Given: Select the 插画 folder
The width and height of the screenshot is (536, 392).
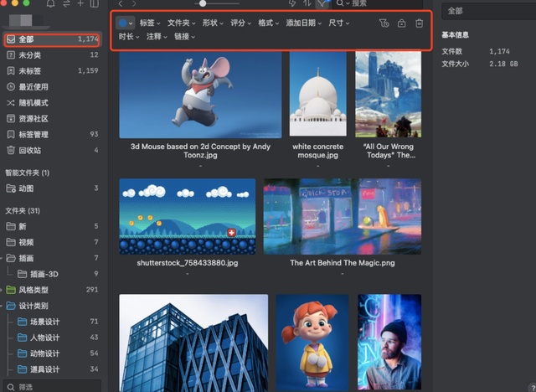Looking at the screenshot, I should [52, 258].
